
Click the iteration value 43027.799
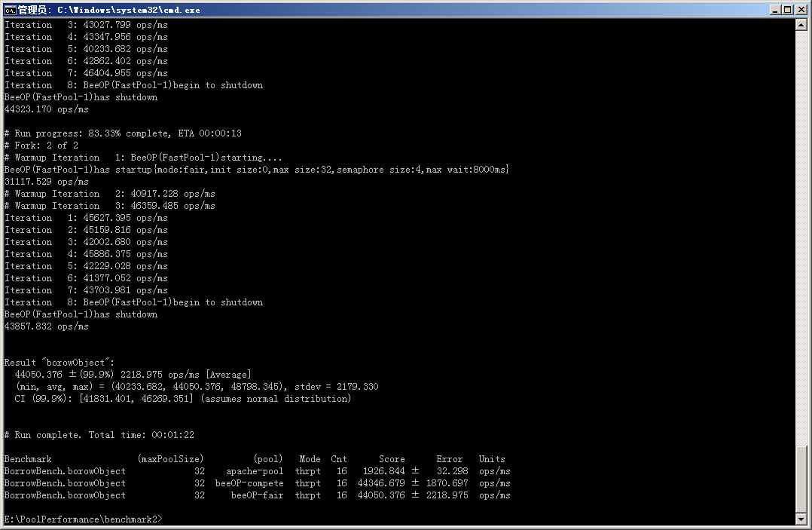(107, 24)
